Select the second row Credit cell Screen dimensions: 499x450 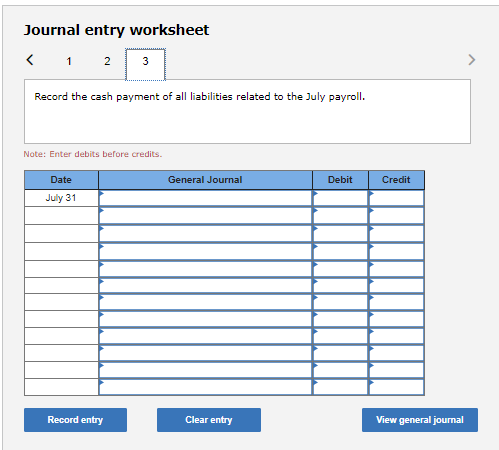(x=396, y=216)
